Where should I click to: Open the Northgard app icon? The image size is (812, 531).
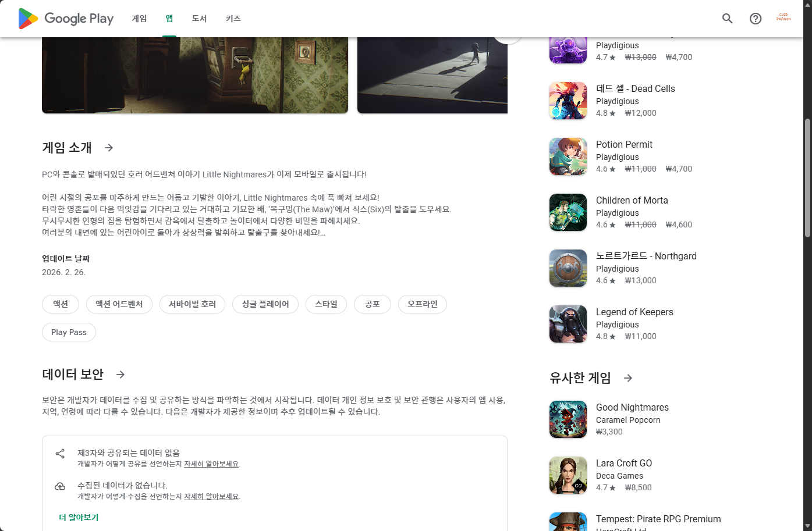click(568, 268)
